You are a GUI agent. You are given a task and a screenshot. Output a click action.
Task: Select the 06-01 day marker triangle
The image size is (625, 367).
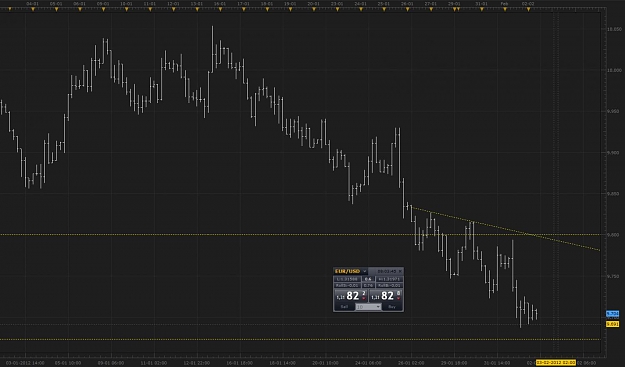click(x=80, y=9)
